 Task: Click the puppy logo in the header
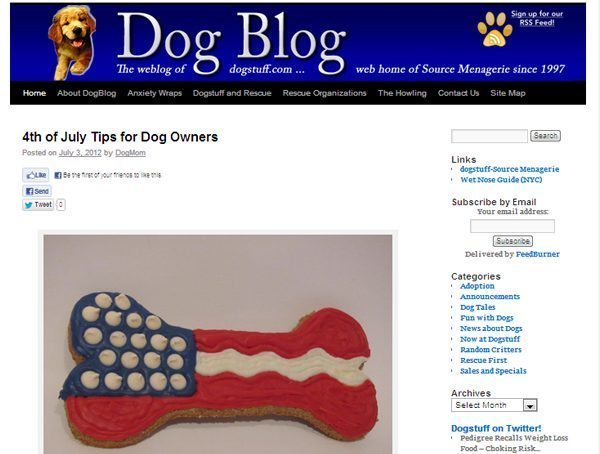coord(72,42)
